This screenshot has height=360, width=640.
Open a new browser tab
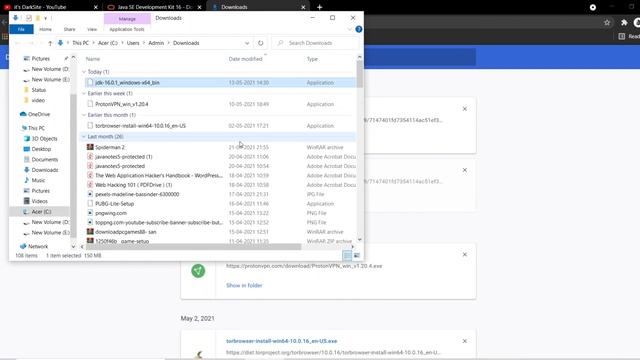pos(320,7)
